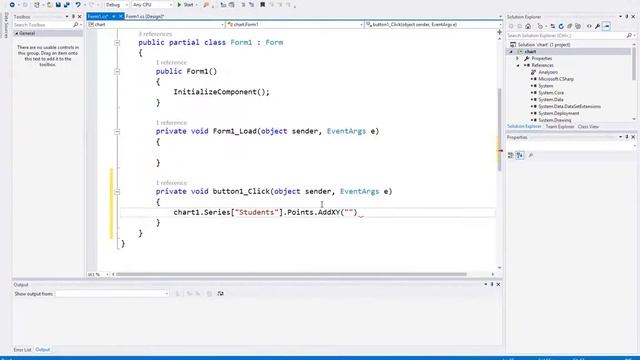Open the Debug configuration dropdown
Screen dimensions: 640x360
(x=116, y=5)
